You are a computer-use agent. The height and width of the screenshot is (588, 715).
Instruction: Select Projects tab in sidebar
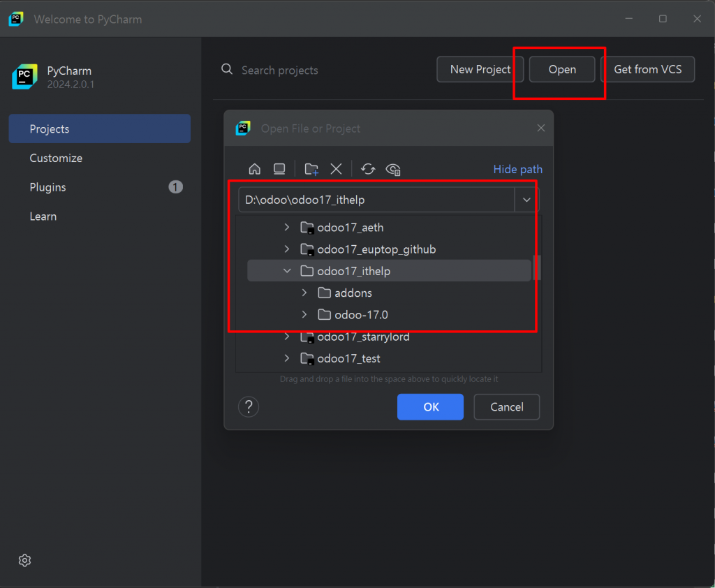99,128
